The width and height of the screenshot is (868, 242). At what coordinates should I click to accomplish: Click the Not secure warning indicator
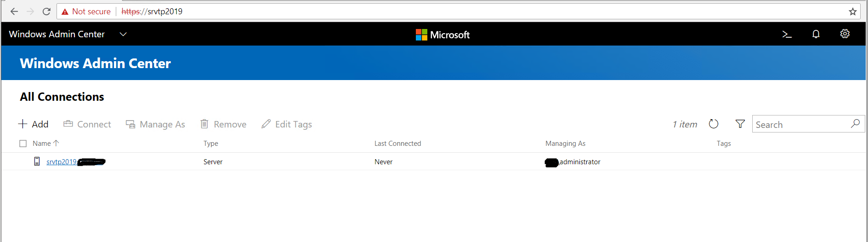click(x=86, y=12)
